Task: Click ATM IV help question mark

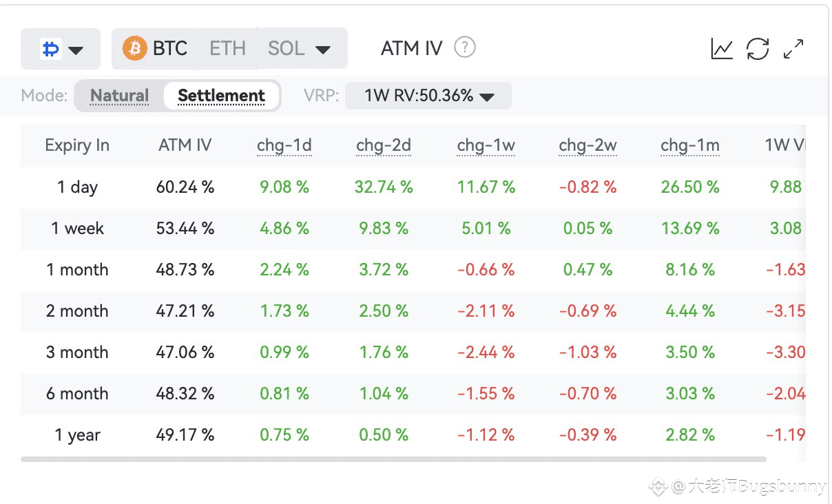Action: point(465,48)
